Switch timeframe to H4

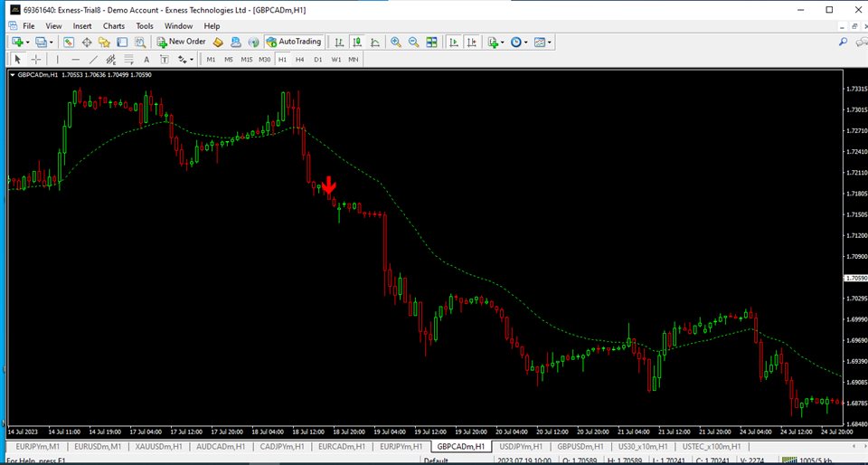pos(299,59)
